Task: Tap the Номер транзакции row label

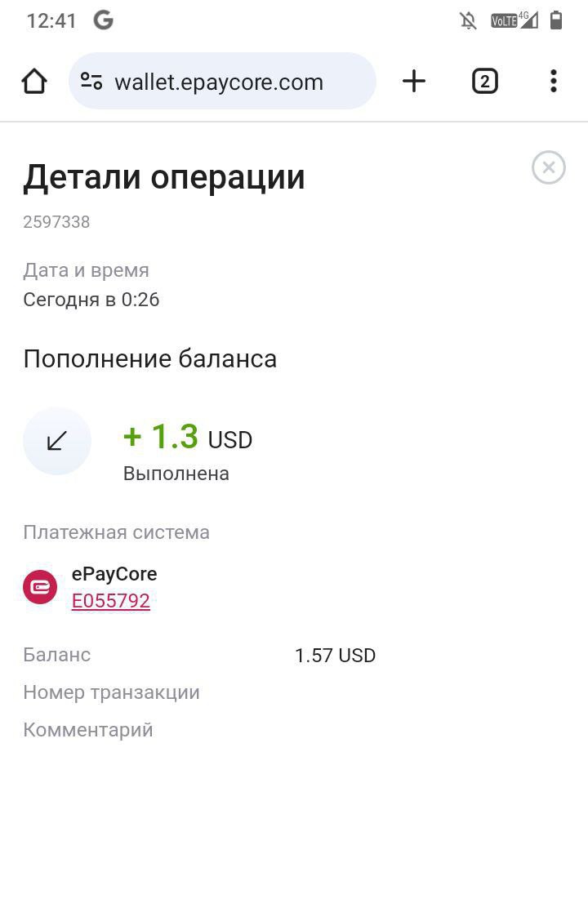Action: coord(112,692)
